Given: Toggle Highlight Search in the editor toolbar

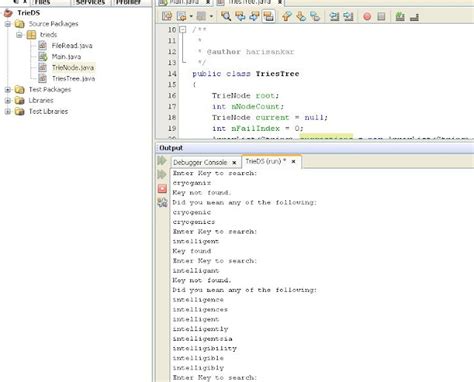Looking at the screenshot, I should click(x=268, y=16).
